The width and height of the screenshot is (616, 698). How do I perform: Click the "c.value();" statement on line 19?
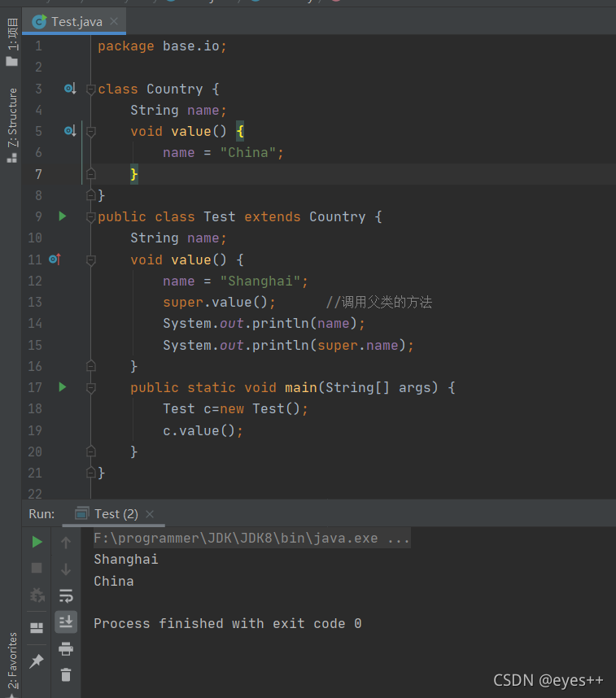pos(203,430)
